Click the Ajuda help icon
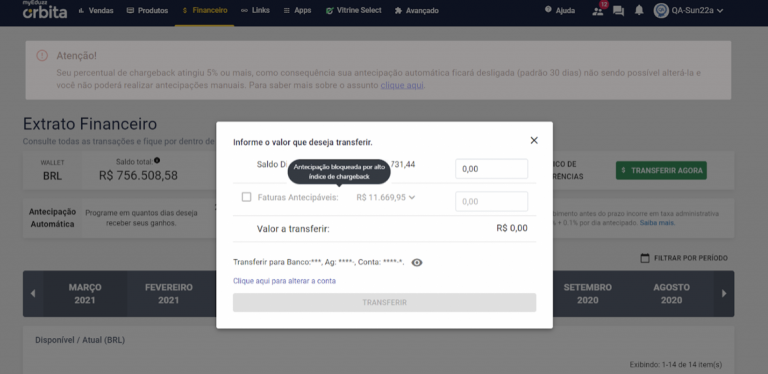768x374 pixels. [548, 10]
